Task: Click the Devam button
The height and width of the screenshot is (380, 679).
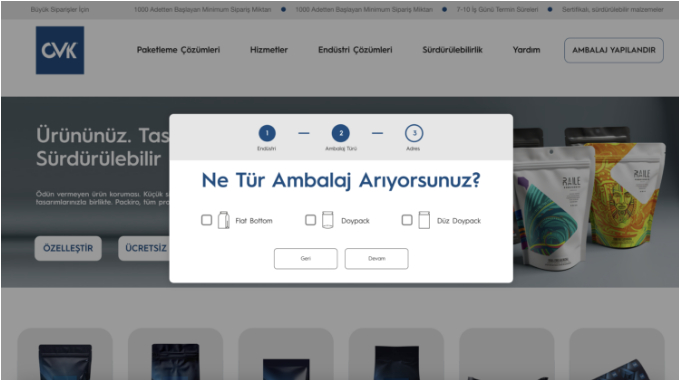Action: coord(376,258)
